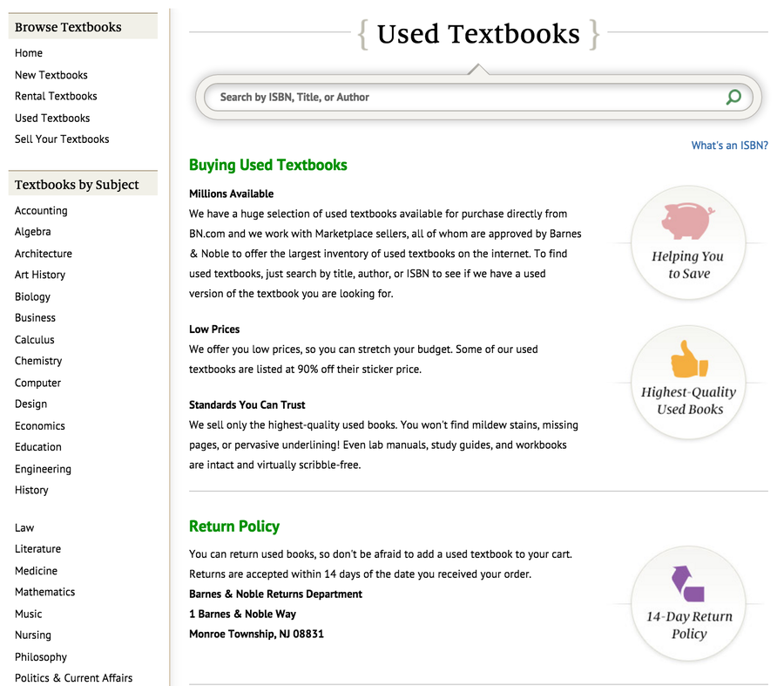
Task: Click Monroe Township, NJ 08831 text
Action: coord(256,634)
